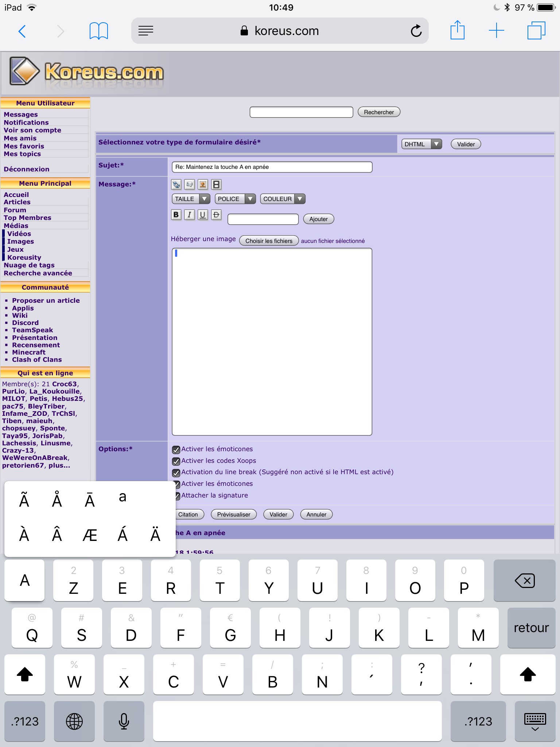560x747 pixels.
Task: Click 'Choisir les fichiers' upload button
Action: click(269, 241)
